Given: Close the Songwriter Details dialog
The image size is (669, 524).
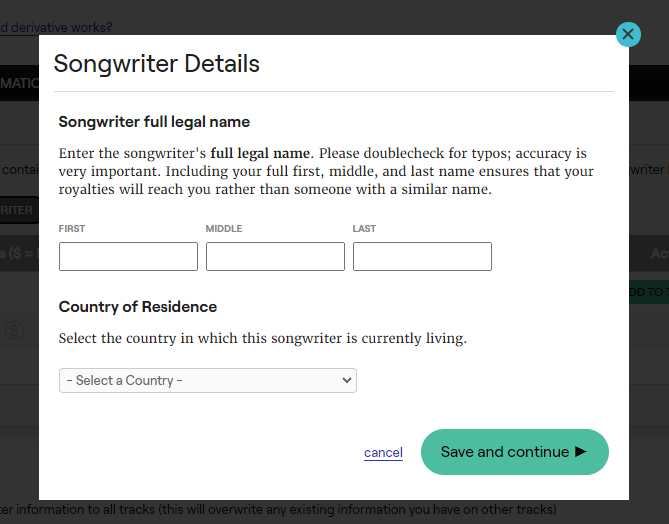Looking at the screenshot, I should click(628, 34).
